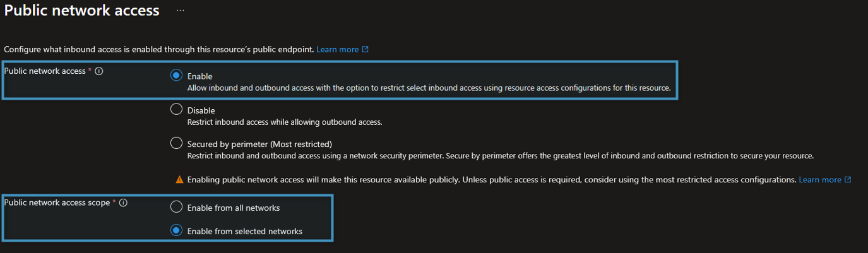Click the 'Allow inbound and outbound access' description

429,88
